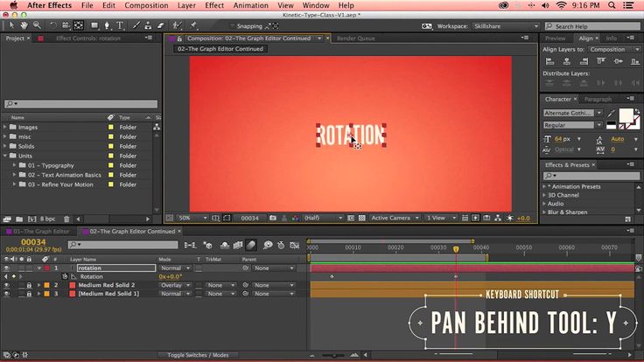Click the show channel color icon
644x362 pixels.
coord(295,218)
